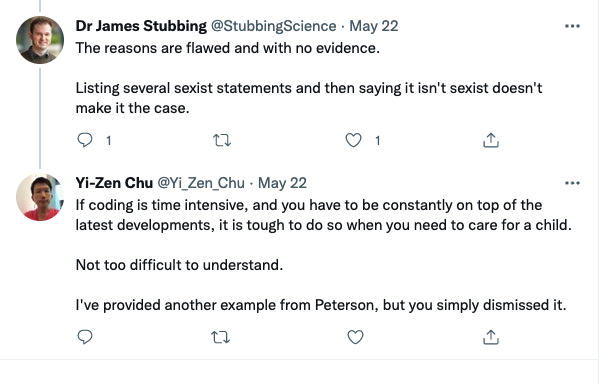Like Yi-Zen Chu's tweet
The height and width of the screenshot is (384, 611).
coord(355,337)
